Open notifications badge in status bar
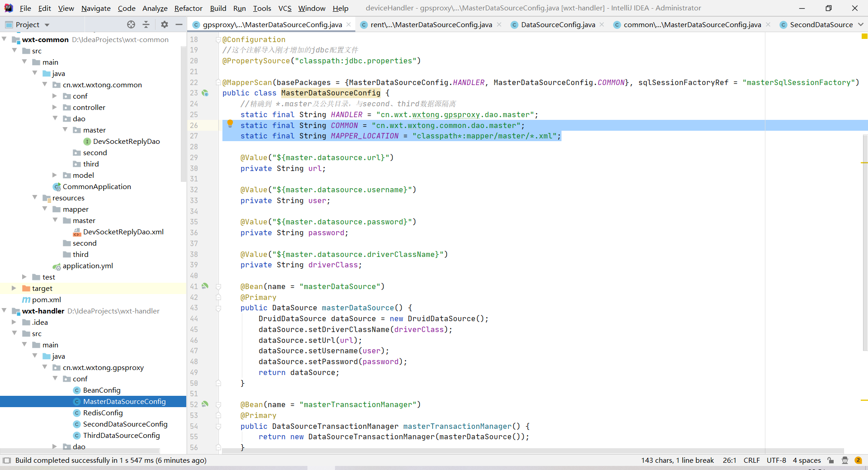Viewport: 868px width, 470px height. [x=858, y=460]
